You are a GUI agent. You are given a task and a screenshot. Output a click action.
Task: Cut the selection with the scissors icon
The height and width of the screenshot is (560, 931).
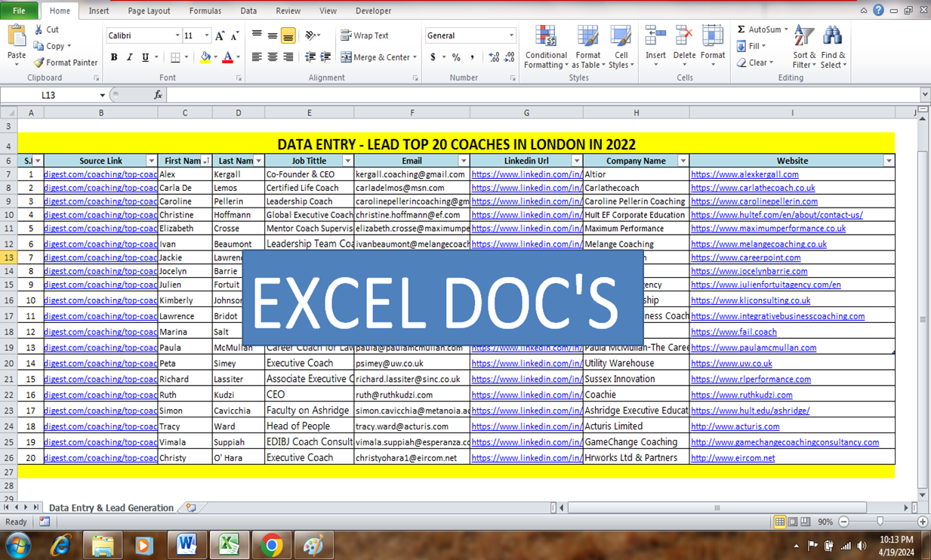coord(39,29)
